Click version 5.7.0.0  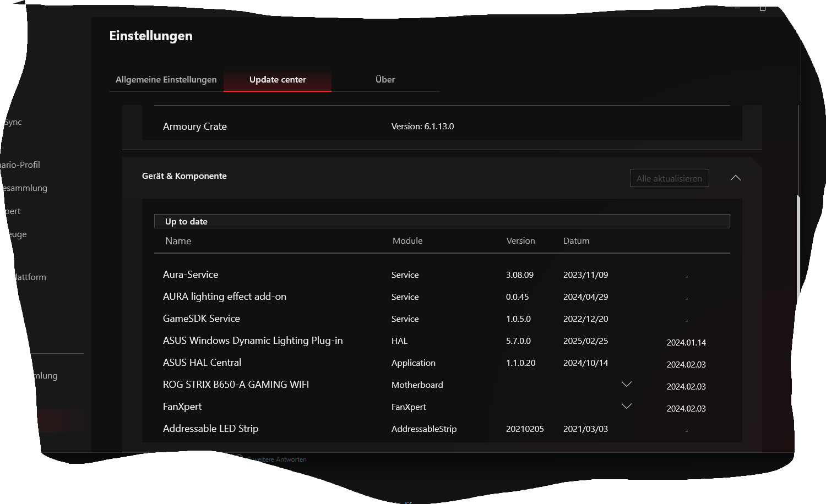[518, 341]
